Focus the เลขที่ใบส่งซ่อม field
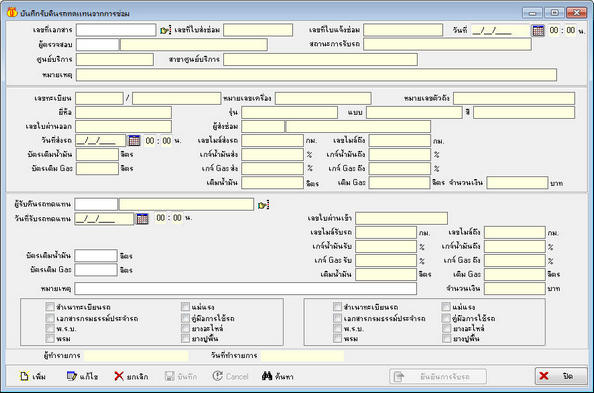 (x=258, y=30)
